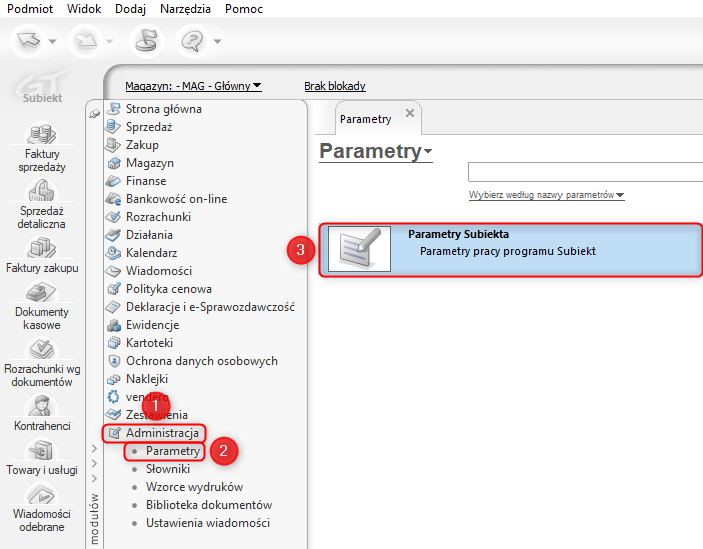Expand the help icon dropdown arrow

tap(217, 41)
